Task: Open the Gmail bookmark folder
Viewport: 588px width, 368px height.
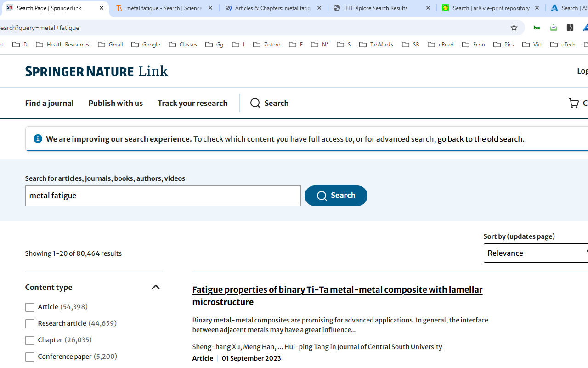Action: pyautogui.click(x=110, y=45)
